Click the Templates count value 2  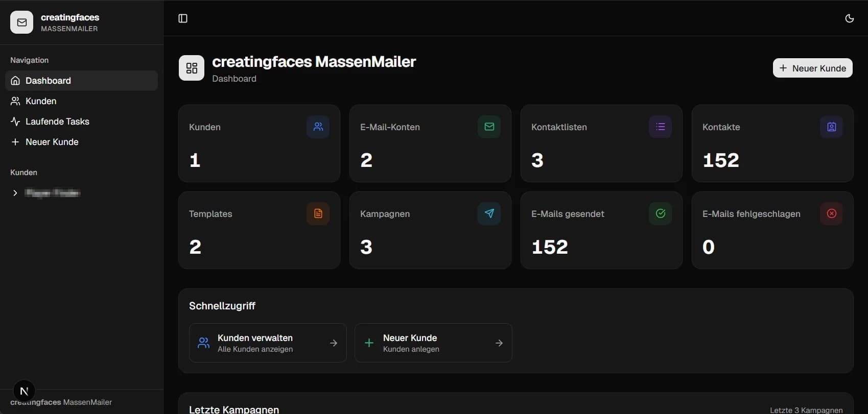195,247
